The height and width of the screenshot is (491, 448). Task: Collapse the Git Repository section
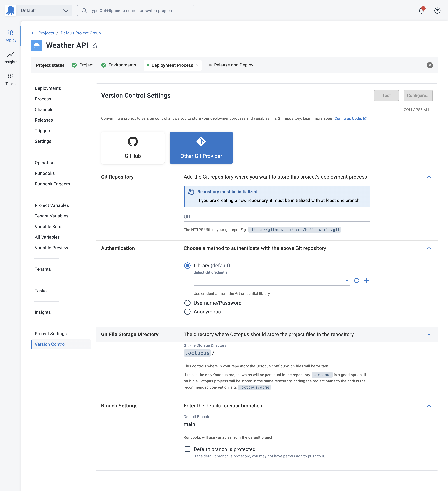coord(429,177)
